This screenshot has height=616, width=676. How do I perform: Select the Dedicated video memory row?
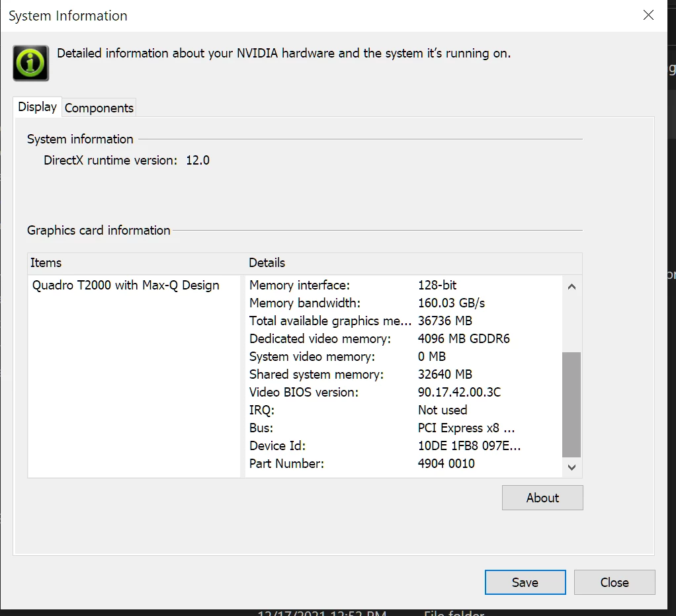pyautogui.click(x=403, y=338)
